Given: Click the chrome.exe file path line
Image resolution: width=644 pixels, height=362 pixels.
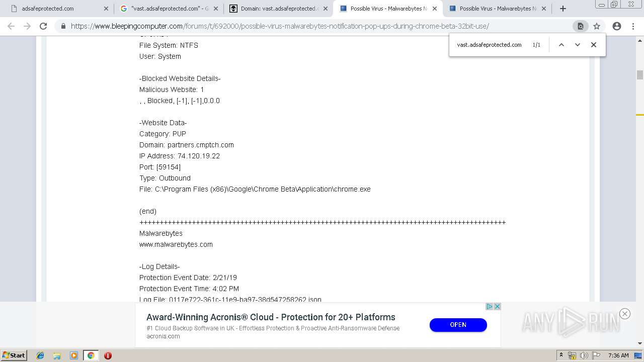Looking at the screenshot, I should tap(255, 189).
